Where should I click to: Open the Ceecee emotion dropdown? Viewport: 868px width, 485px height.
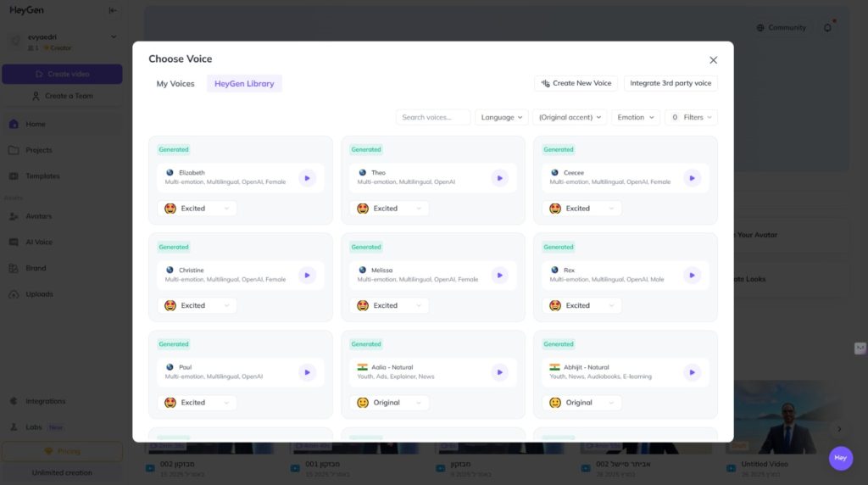coord(581,209)
